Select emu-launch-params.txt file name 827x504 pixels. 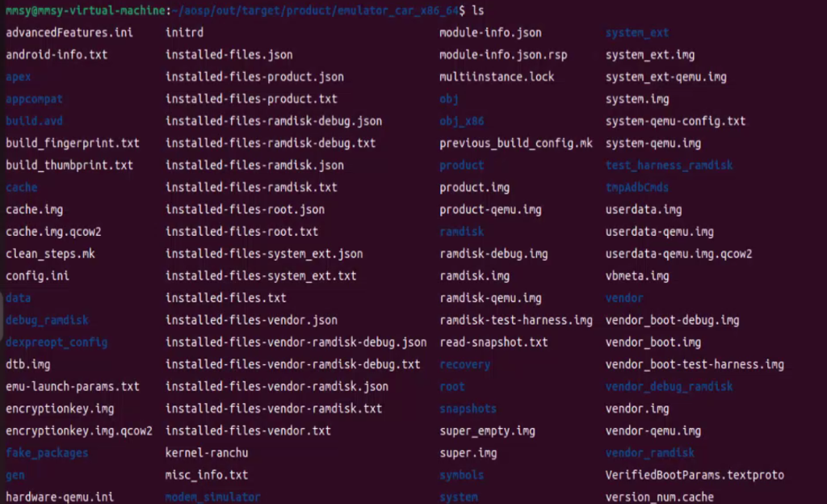click(72, 386)
